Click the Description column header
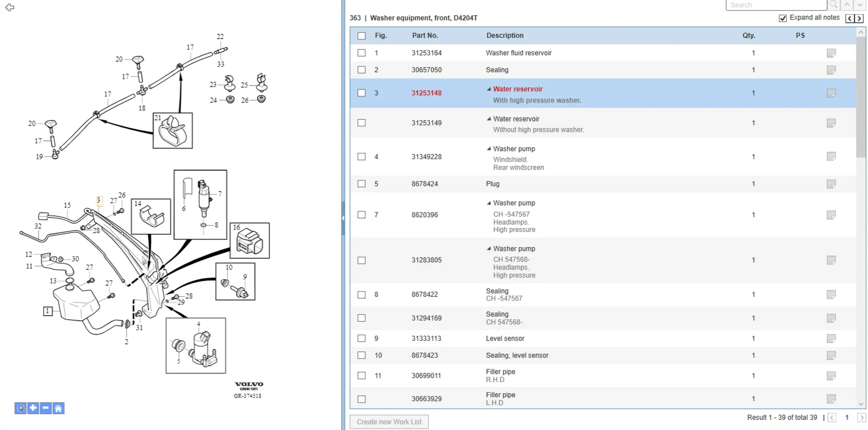868x430 pixels. (505, 35)
